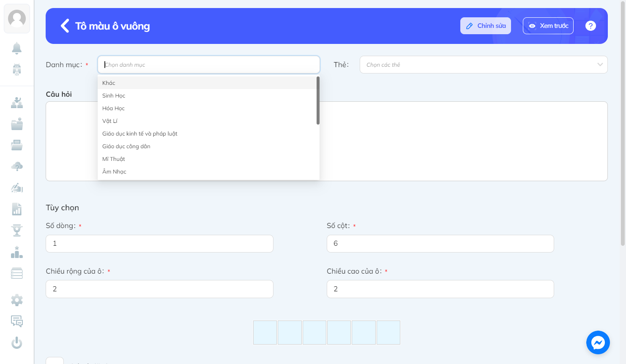Screen dimensions: 626x364
Task: Choose Hóa Học category option
Action: pyautogui.click(x=207, y=108)
